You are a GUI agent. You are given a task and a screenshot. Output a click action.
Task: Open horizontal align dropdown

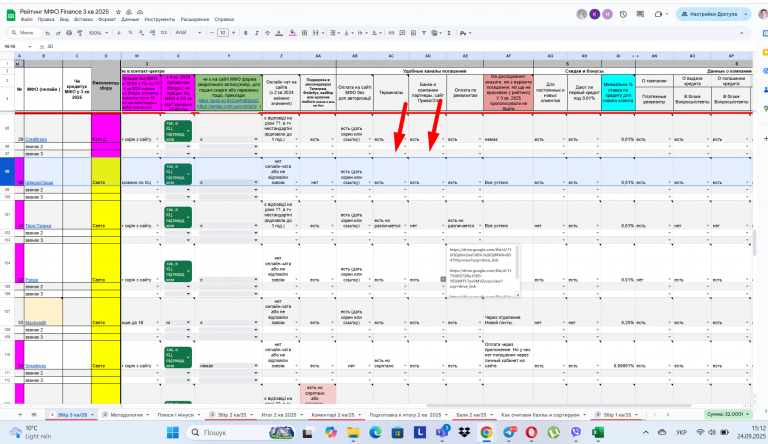(x=335, y=33)
